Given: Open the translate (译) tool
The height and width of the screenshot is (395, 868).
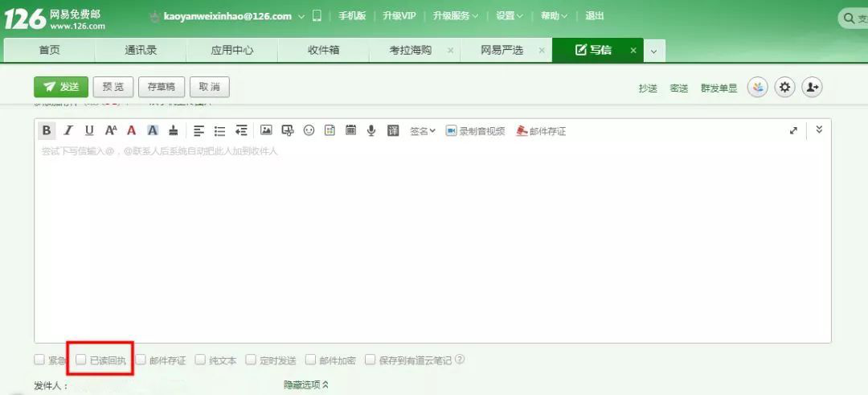Looking at the screenshot, I should [x=393, y=130].
